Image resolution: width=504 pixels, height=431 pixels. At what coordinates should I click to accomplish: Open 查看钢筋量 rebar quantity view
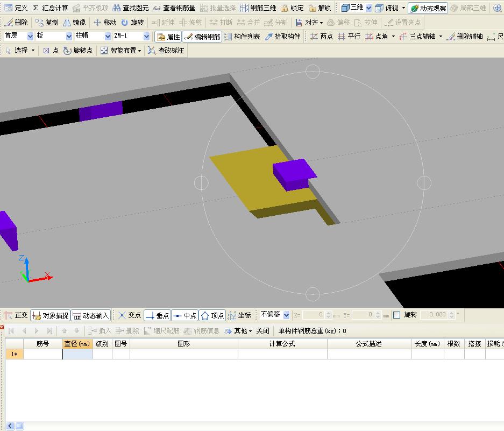(x=174, y=8)
